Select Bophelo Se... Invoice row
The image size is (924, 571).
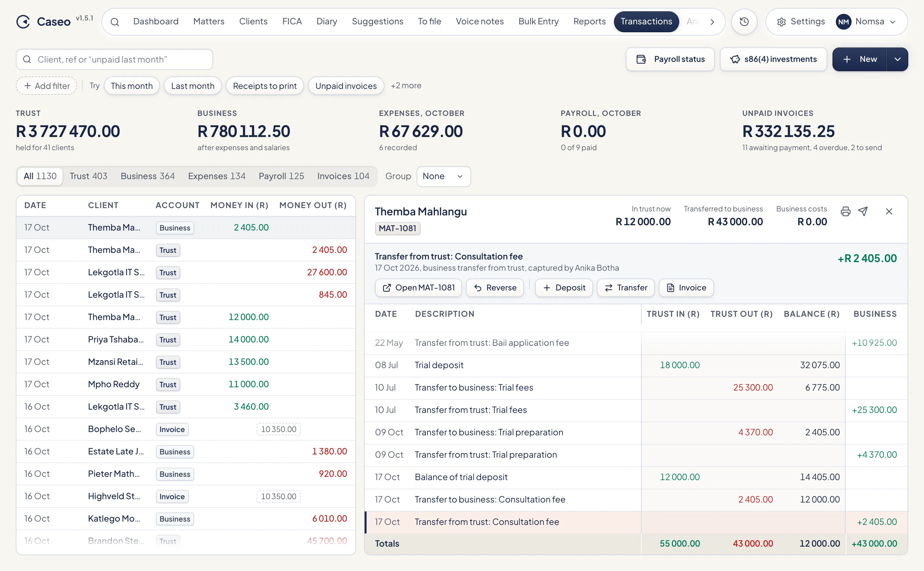point(186,429)
